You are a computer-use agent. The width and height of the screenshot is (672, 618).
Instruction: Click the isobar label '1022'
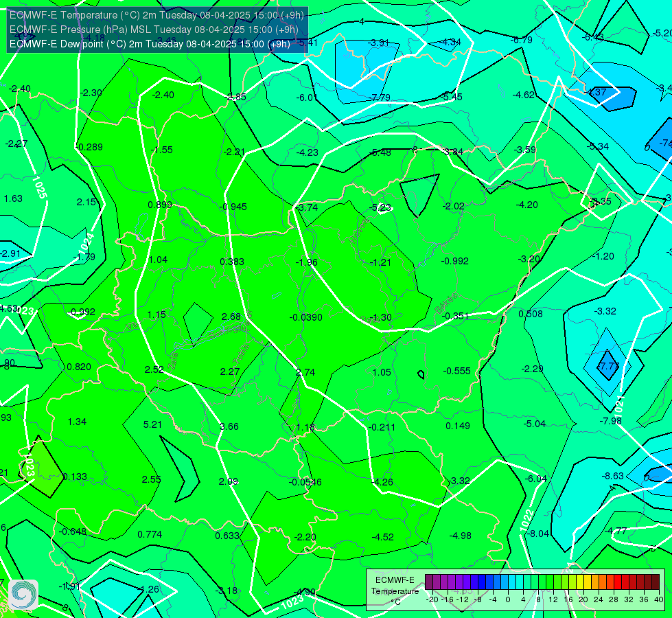[526, 520]
